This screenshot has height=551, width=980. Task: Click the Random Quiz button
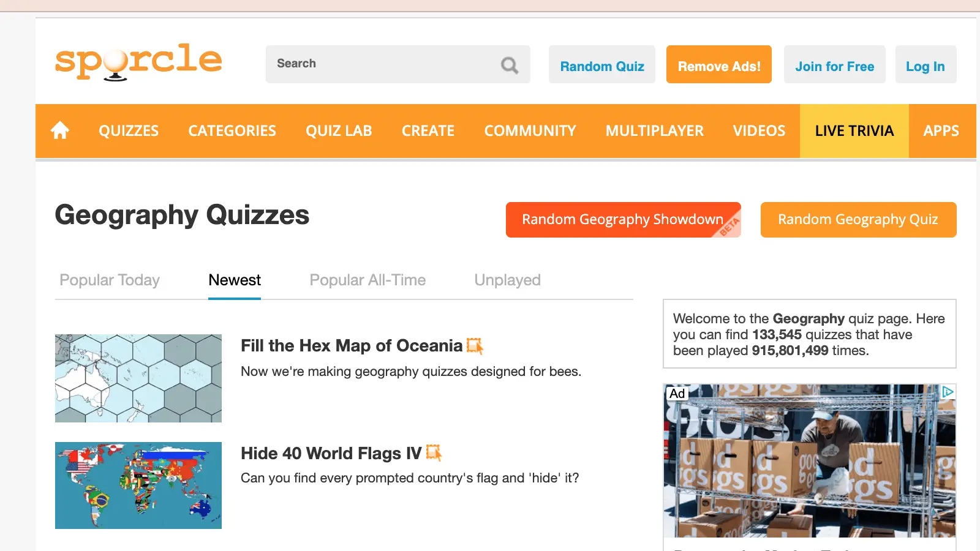coord(602,64)
